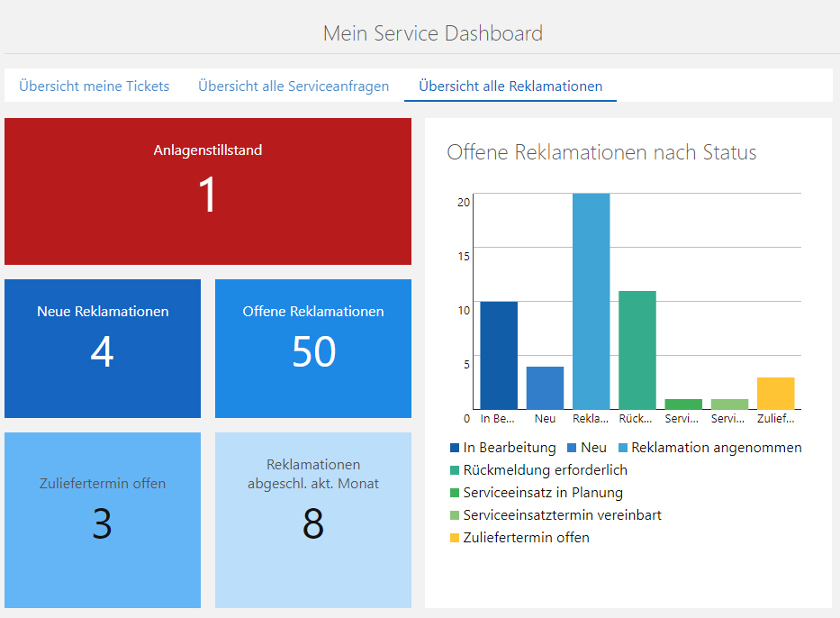Open the Übersicht meine Tickets tab
The height and width of the screenshot is (618, 840).
point(95,86)
